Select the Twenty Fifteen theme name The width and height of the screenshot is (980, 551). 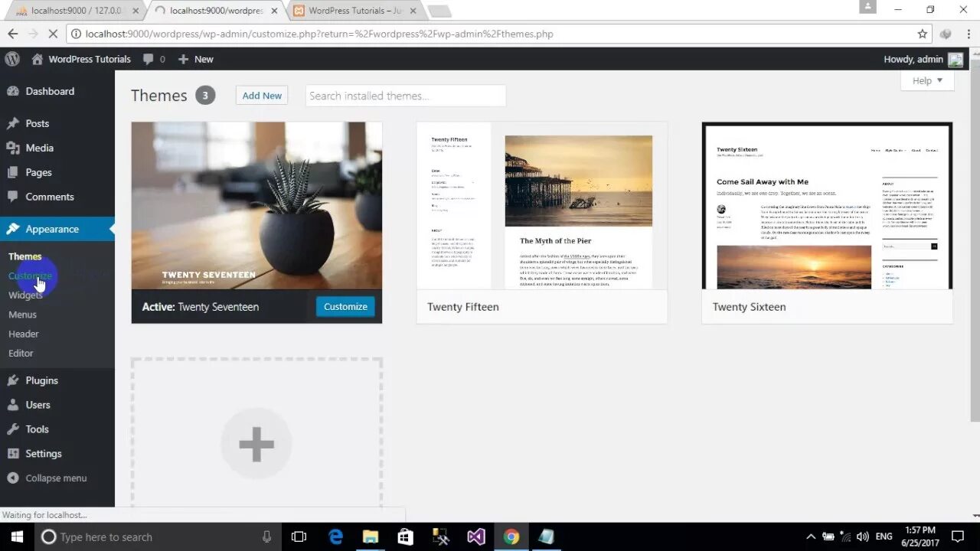click(x=463, y=307)
